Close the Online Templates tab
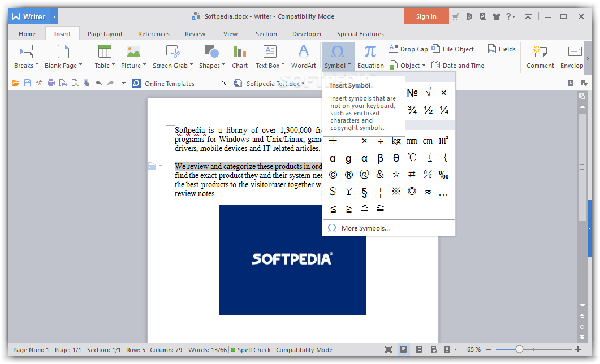 [x=224, y=83]
